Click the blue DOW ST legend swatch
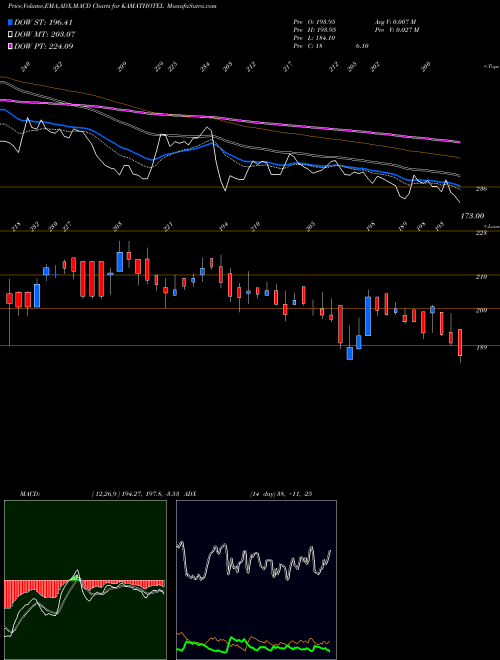This screenshot has width=500, height=660. coord(10,22)
